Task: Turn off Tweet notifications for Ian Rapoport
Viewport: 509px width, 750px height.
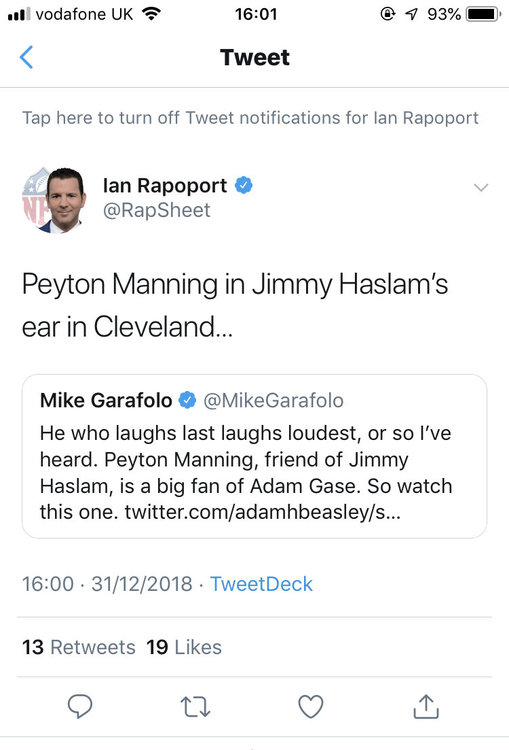Action: coord(250,118)
